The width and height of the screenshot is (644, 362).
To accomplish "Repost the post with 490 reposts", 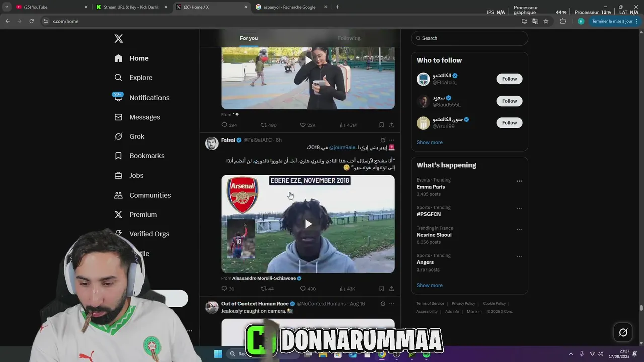I will (269, 125).
